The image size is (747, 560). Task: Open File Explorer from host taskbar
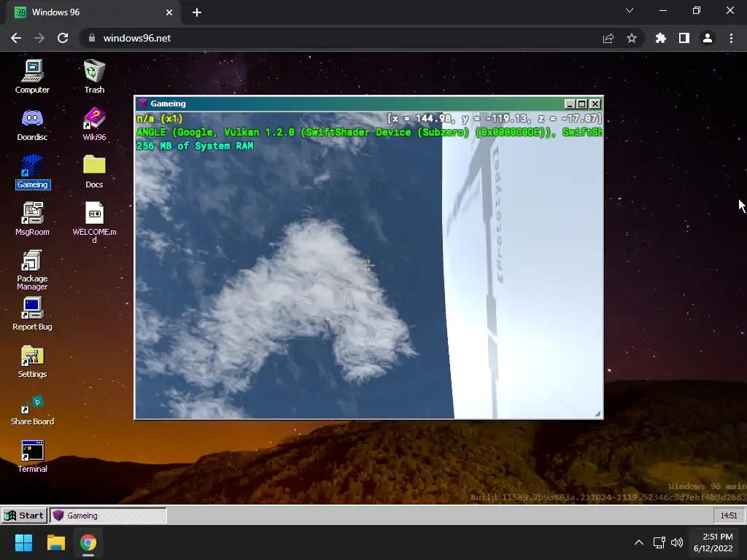click(55, 542)
